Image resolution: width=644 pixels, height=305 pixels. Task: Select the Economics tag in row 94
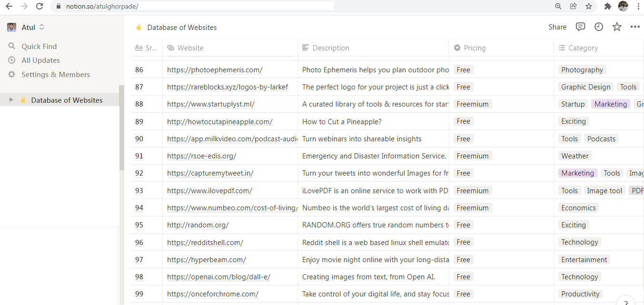point(578,207)
